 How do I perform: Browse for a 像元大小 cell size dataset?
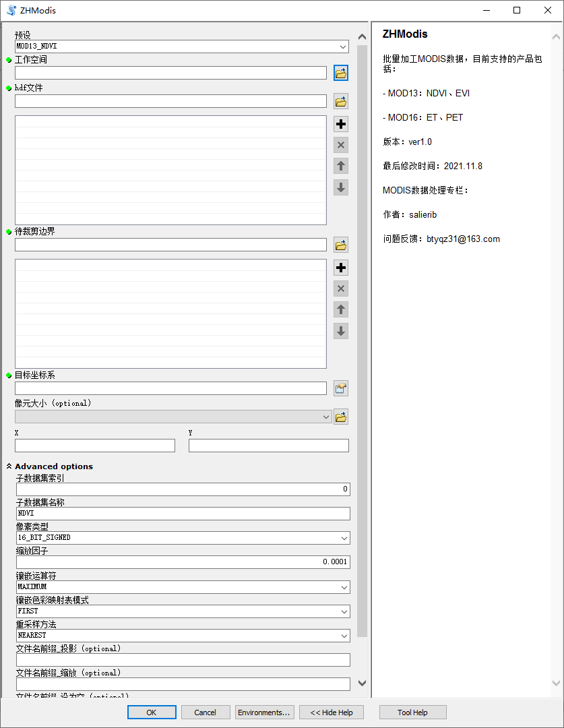coord(341,417)
